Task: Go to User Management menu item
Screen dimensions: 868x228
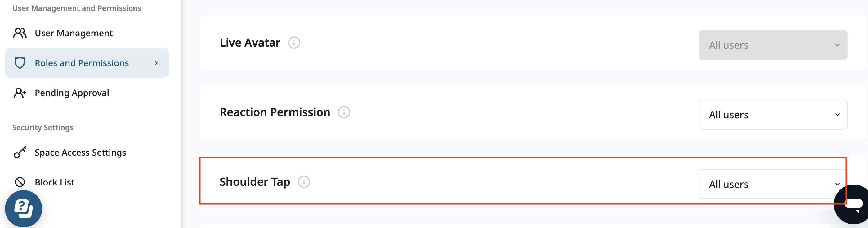Action: tap(74, 33)
